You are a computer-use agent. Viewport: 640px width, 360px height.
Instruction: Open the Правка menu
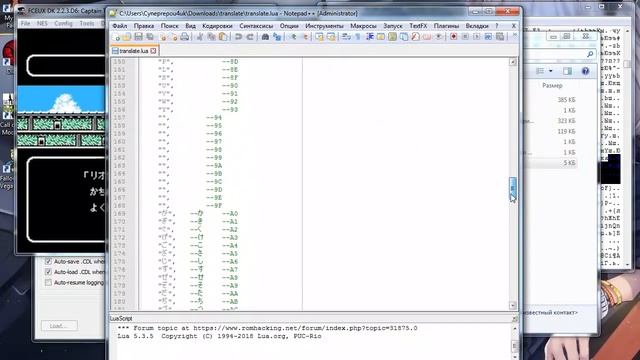click(144, 26)
